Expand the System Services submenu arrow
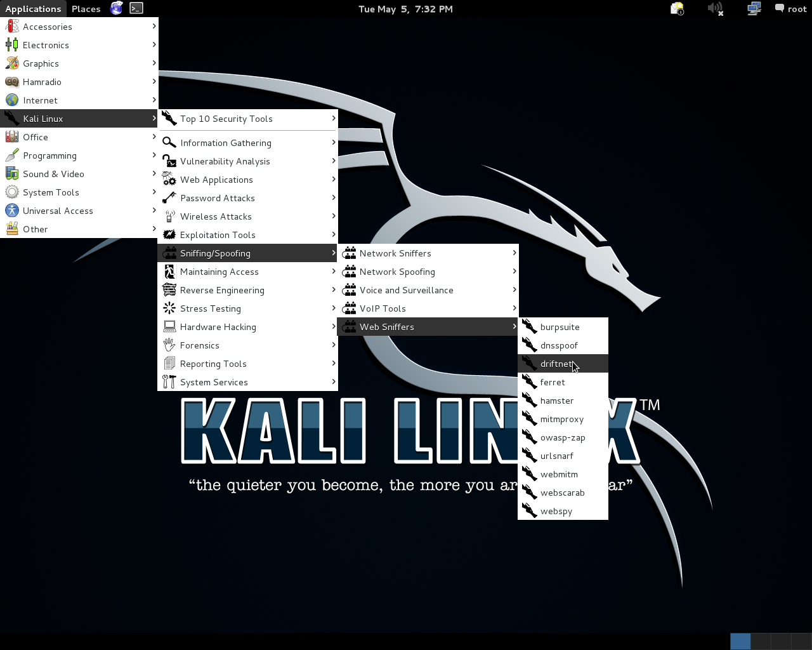 pyautogui.click(x=334, y=381)
